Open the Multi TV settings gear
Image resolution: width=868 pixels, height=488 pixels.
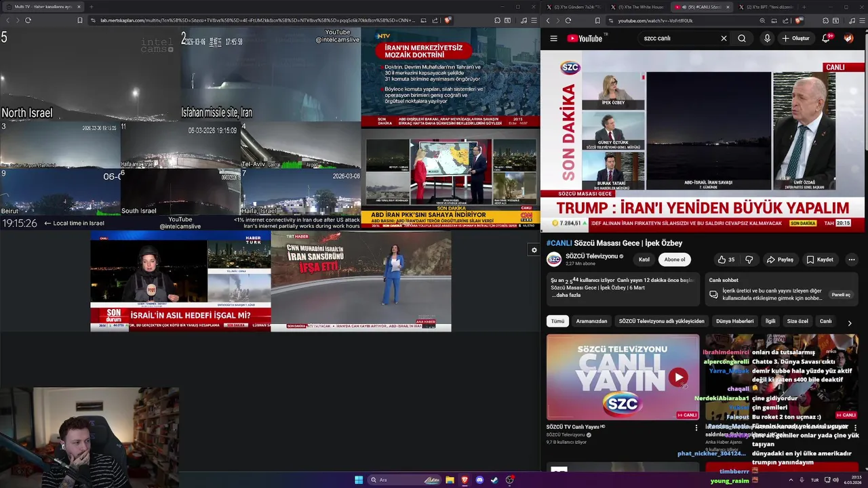click(x=534, y=250)
